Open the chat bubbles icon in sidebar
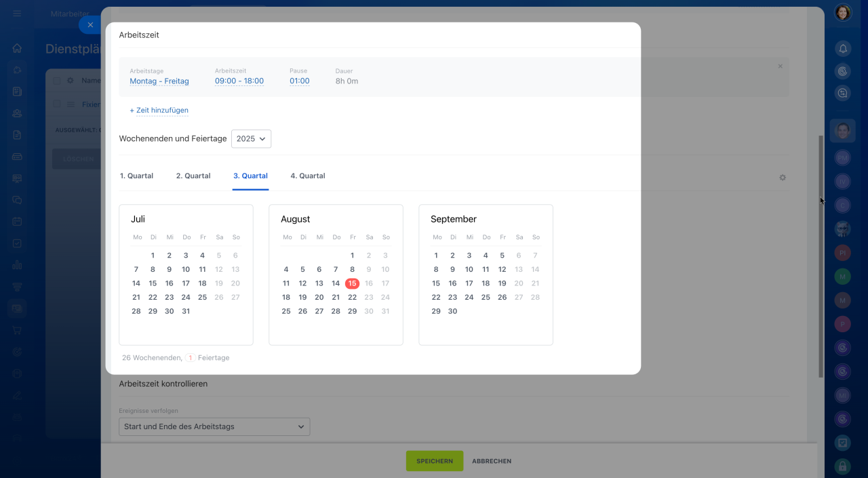This screenshot has height=478, width=868. (x=18, y=200)
